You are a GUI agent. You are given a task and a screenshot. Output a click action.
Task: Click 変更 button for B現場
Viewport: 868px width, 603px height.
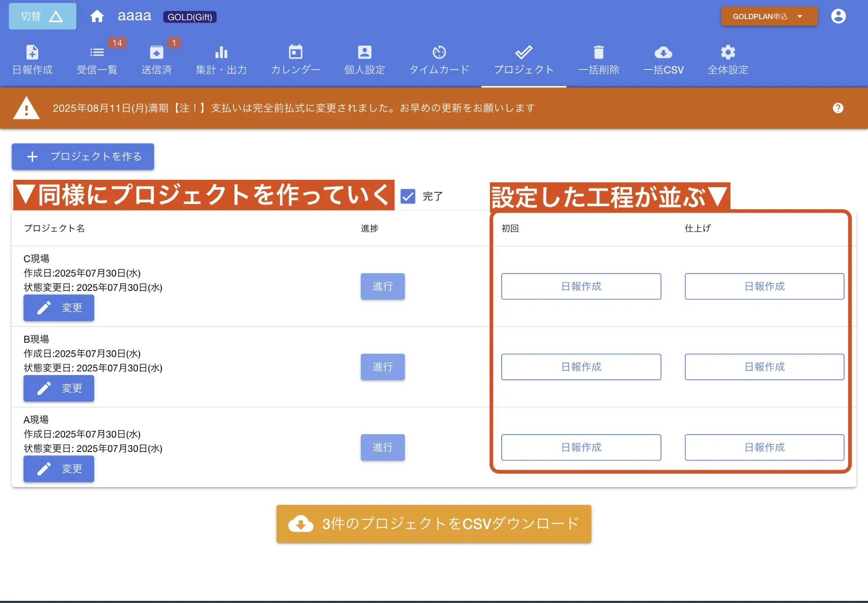tap(59, 388)
